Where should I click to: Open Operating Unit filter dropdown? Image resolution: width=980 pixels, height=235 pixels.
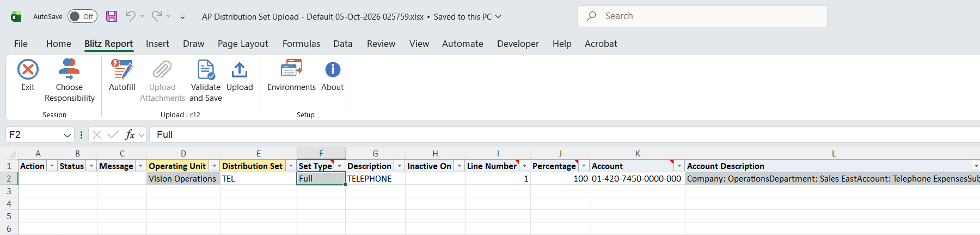(215, 166)
